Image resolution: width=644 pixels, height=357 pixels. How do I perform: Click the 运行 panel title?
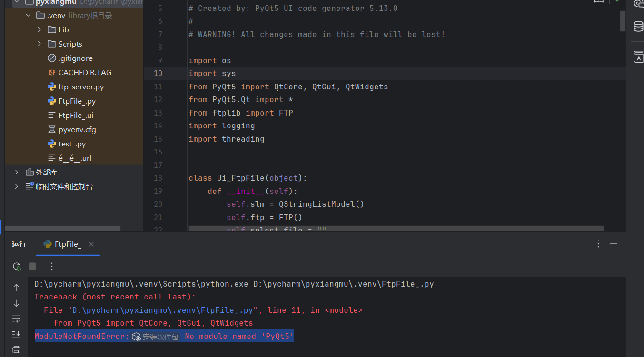tap(19, 244)
